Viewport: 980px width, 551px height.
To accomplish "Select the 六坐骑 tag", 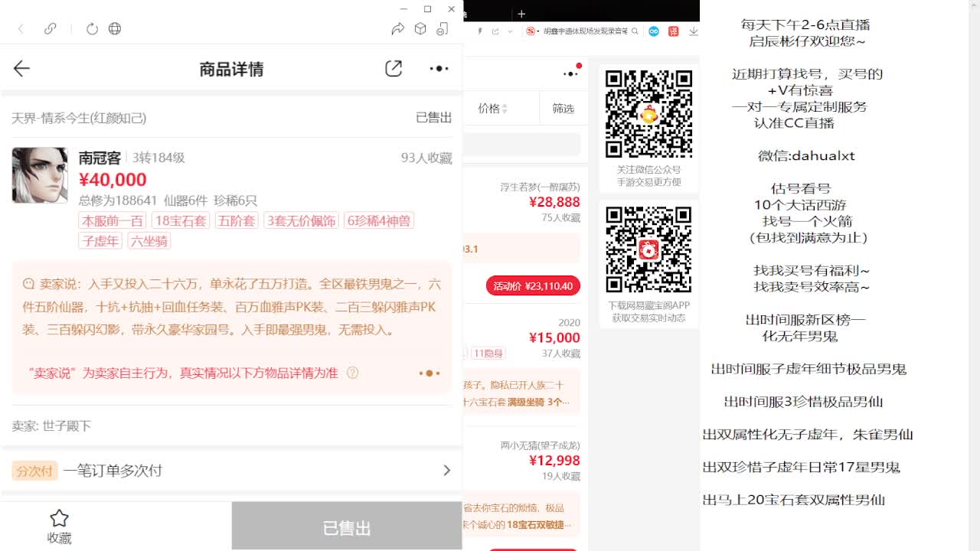I will tap(149, 241).
